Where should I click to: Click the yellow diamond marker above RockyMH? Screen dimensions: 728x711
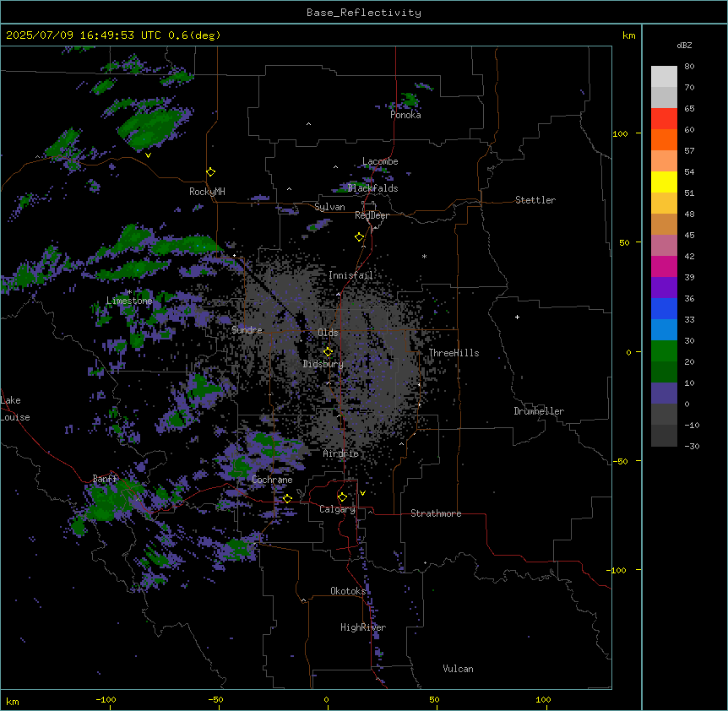[211, 172]
